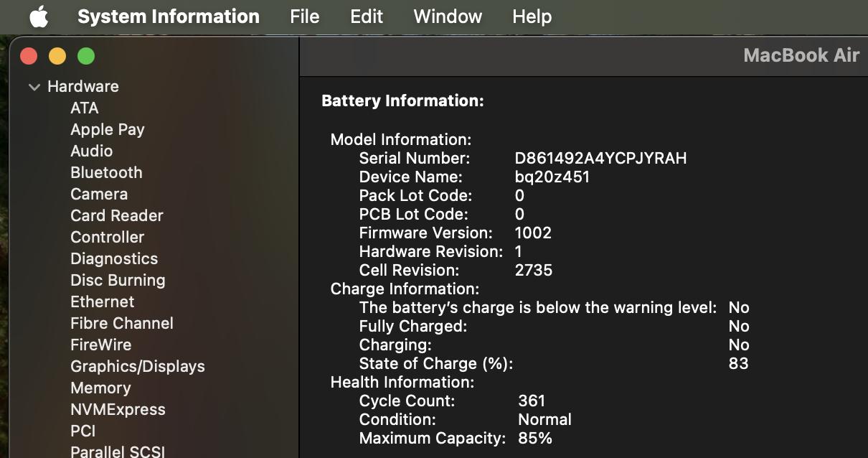Viewport: 868px width, 458px height.
Task: Open the Window menu
Action: 448,17
